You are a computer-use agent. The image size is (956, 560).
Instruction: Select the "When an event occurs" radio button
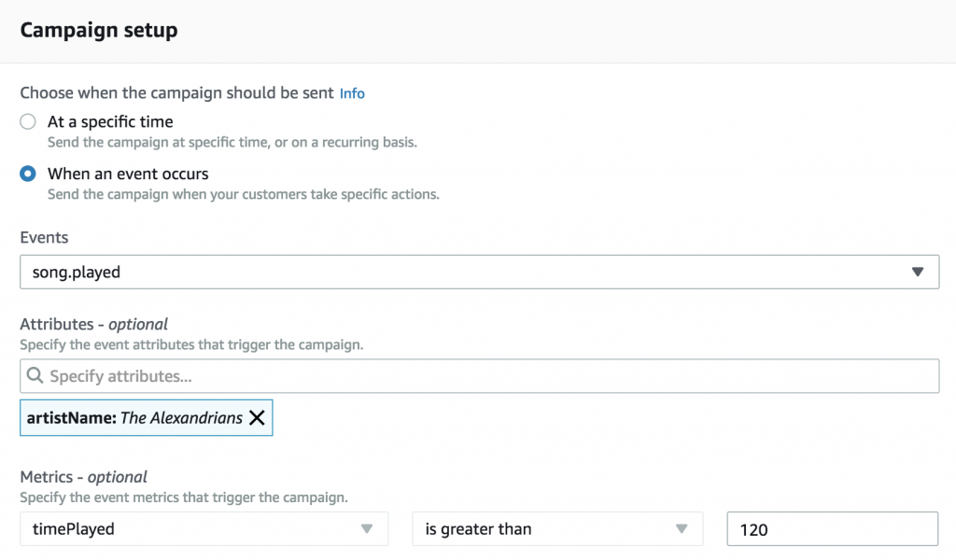point(29,174)
